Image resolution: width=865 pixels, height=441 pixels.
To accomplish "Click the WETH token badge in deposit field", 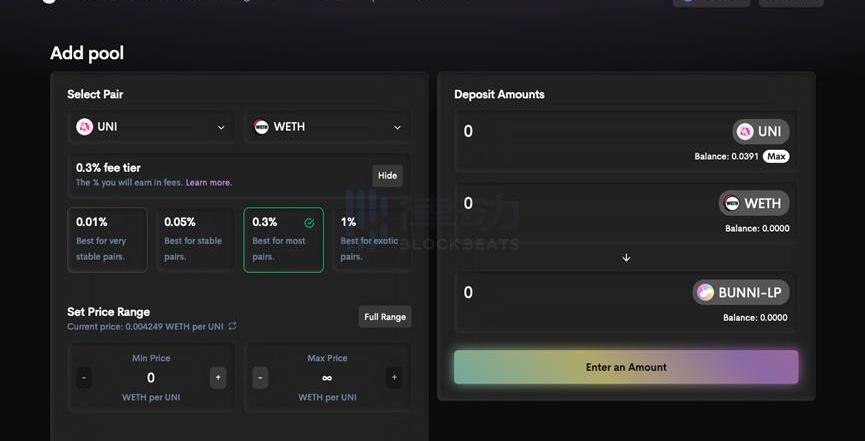I will coord(753,203).
